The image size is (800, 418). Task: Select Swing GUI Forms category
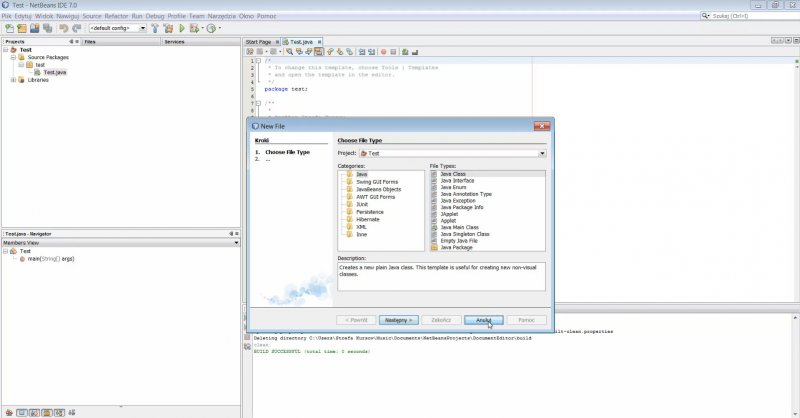click(378, 181)
